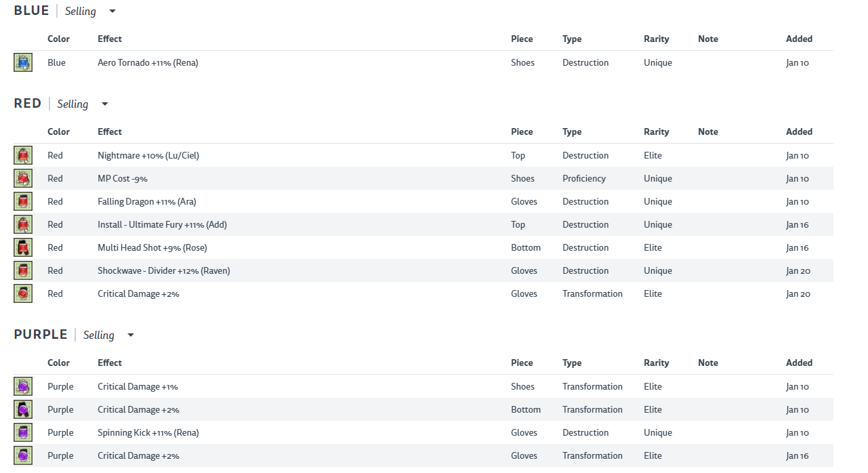Viewport: 868px width, 473px height.
Task: Sort Red table by Rarity column header
Action: point(656,132)
